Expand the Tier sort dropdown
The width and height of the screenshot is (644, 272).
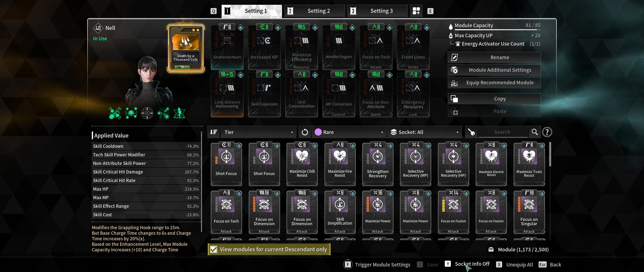click(259, 132)
